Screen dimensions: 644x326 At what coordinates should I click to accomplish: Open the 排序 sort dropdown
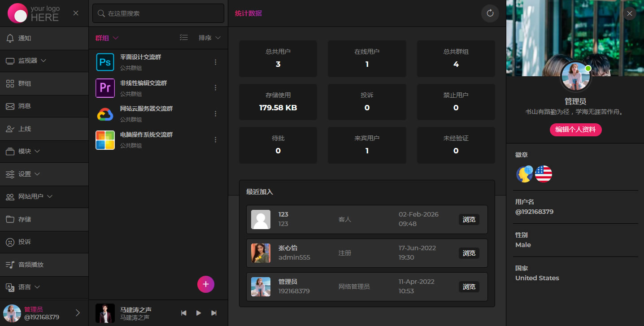(x=209, y=38)
